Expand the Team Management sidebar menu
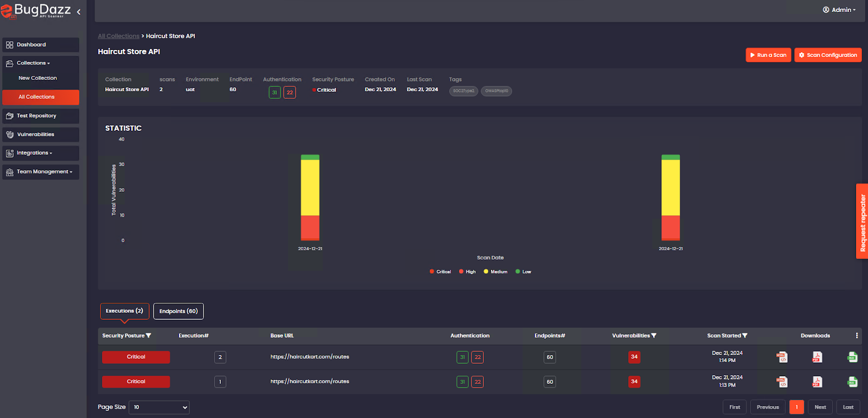Image resolution: width=868 pixels, height=418 pixels. tap(41, 172)
